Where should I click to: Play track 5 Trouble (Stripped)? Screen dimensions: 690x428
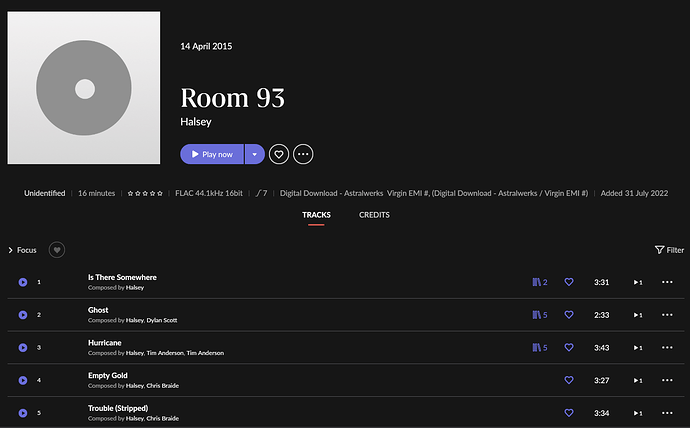pyautogui.click(x=23, y=413)
